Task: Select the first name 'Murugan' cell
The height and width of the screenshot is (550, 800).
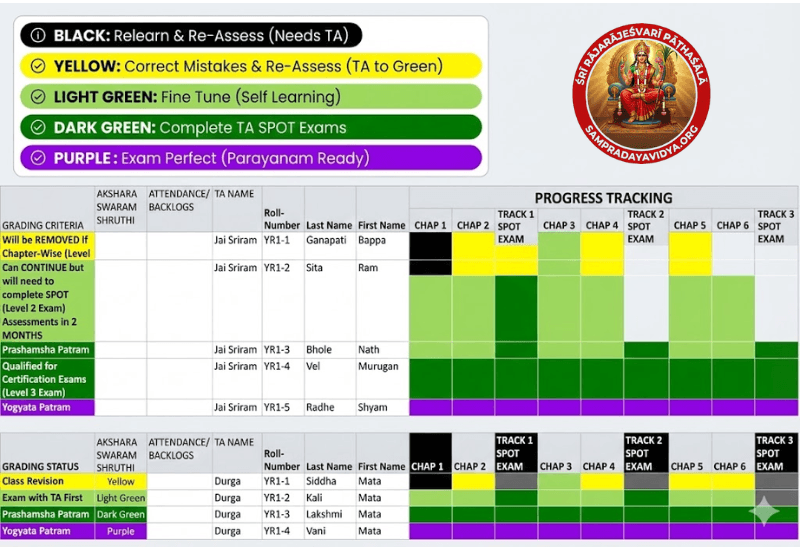Action: pyautogui.click(x=380, y=367)
